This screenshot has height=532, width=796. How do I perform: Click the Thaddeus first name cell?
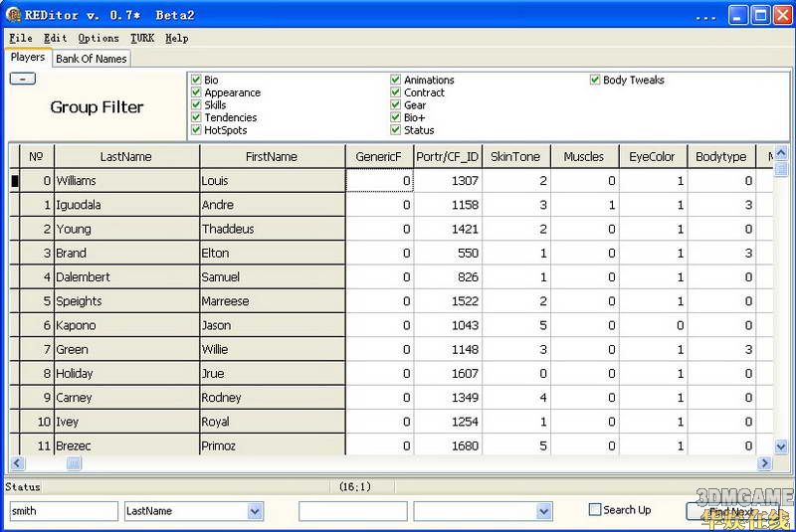tap(273, 229)
